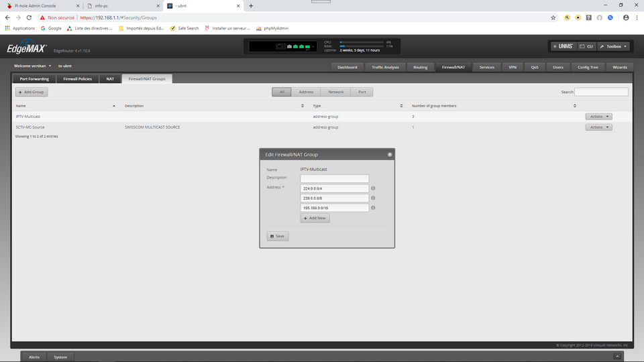Filter groups by Network type
Image resolution: width=644 pixels, height=362 pixels.
click(x=335, y=92)
